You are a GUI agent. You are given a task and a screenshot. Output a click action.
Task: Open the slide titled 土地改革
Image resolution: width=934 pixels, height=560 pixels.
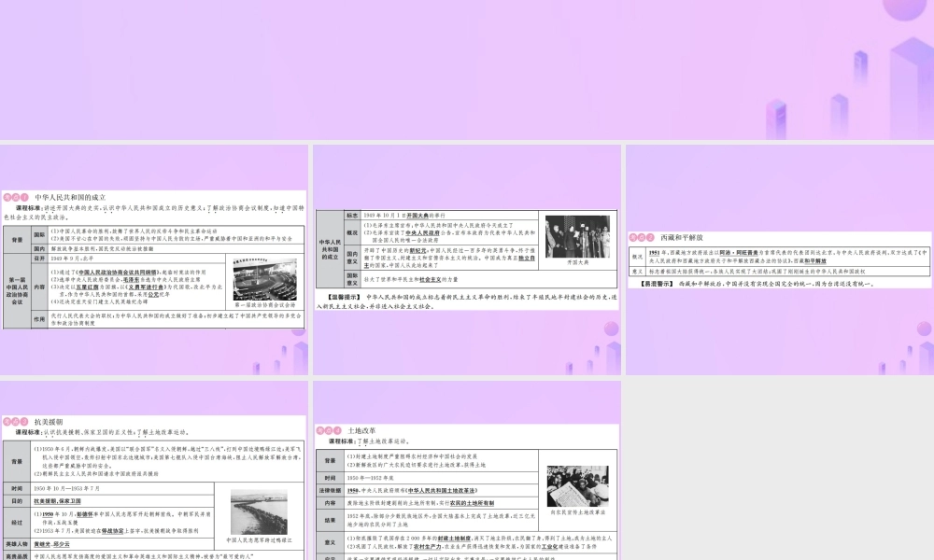point(467,470)
